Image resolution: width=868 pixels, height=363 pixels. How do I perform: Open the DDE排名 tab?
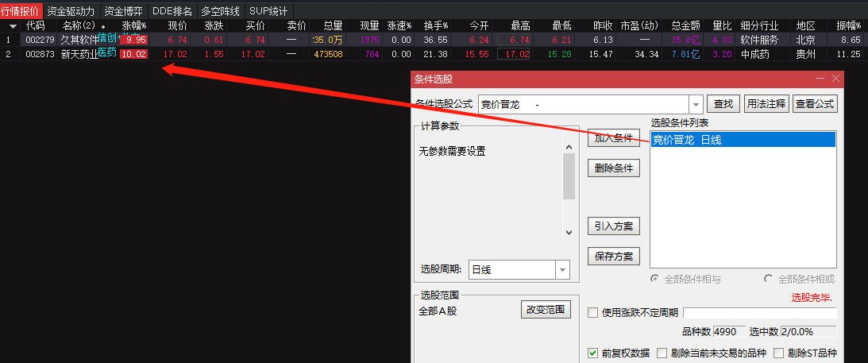coord(172,10)
